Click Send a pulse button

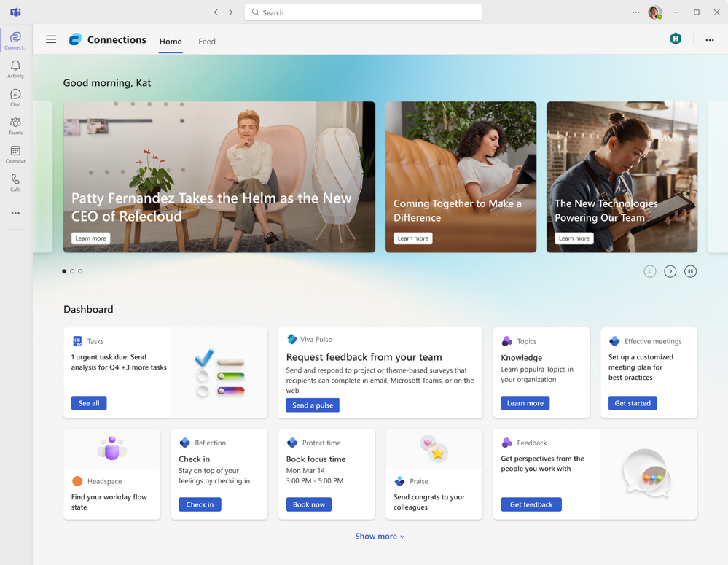point(313,405)
